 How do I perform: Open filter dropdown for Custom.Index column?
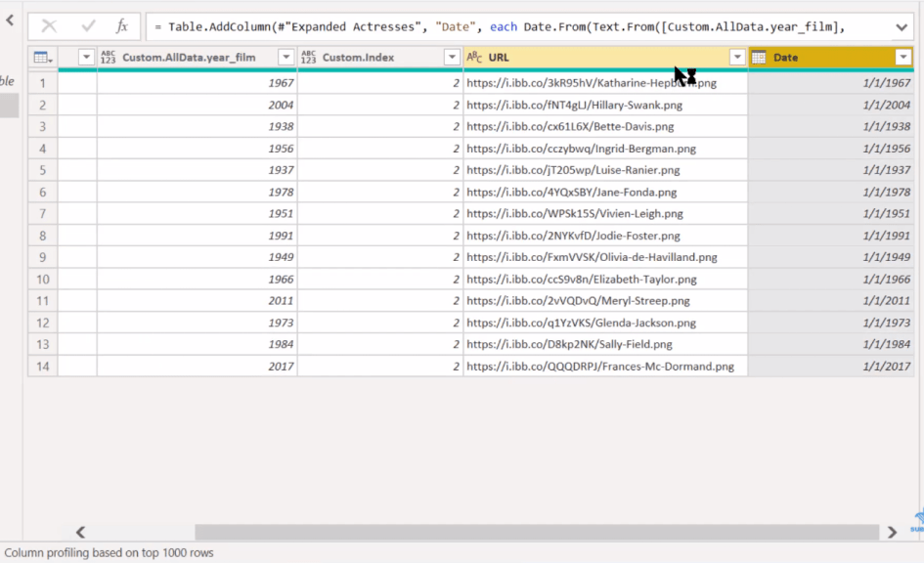point(452,57)
